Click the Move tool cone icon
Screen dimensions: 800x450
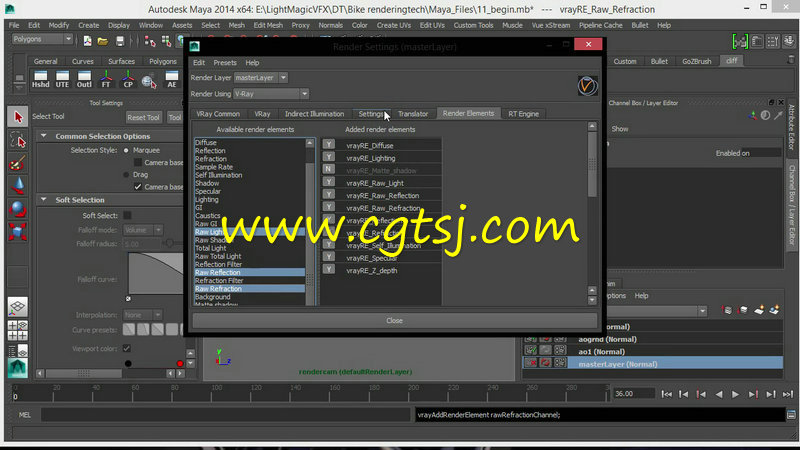click(18, 186)
